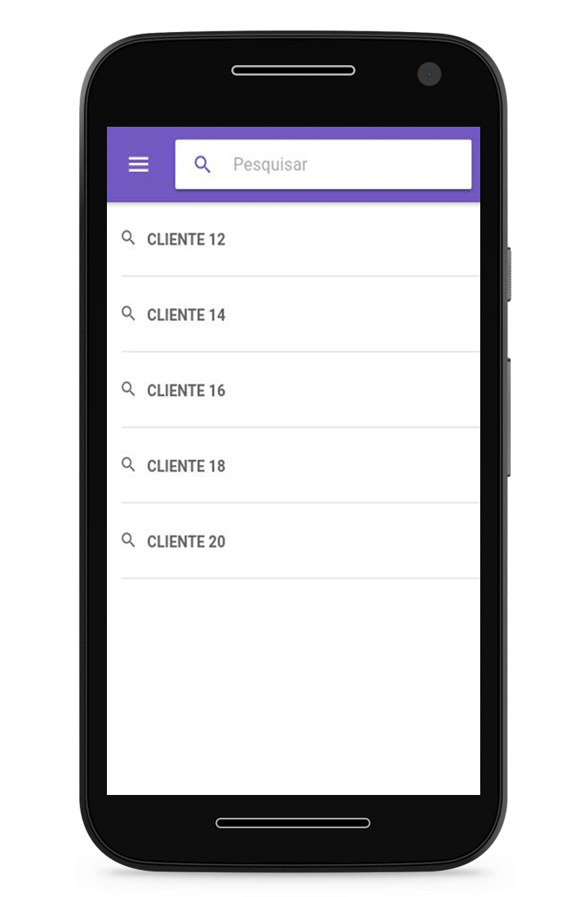Click the search icon beside CLIENTE 20

tap(128, 540)
